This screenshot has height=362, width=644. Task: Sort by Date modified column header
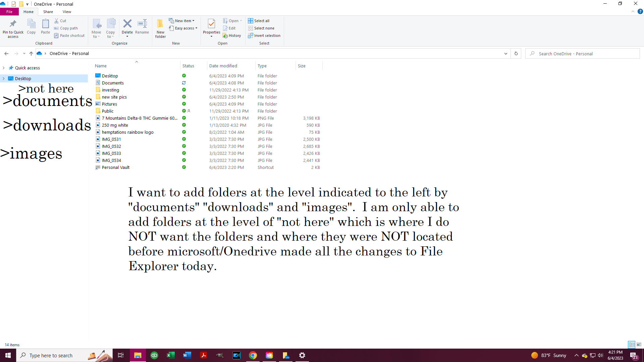point(231,66)
